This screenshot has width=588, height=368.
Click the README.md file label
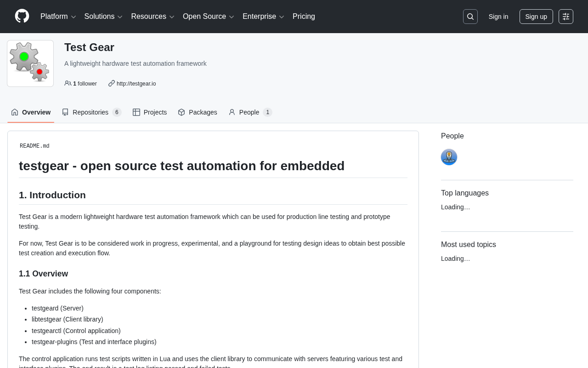coord(34,146)
